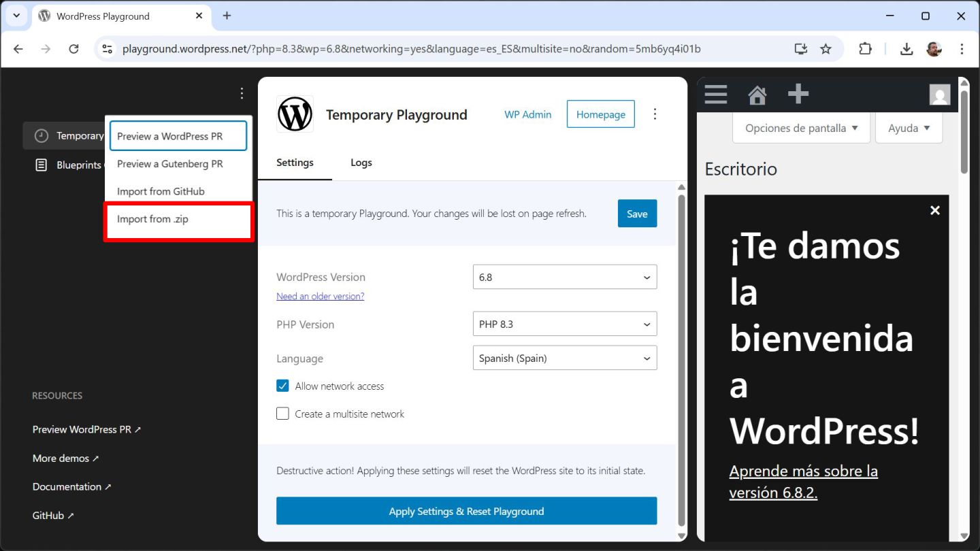Open the browser downloads icon
The image size is (980, 551).
pos(906,49)
